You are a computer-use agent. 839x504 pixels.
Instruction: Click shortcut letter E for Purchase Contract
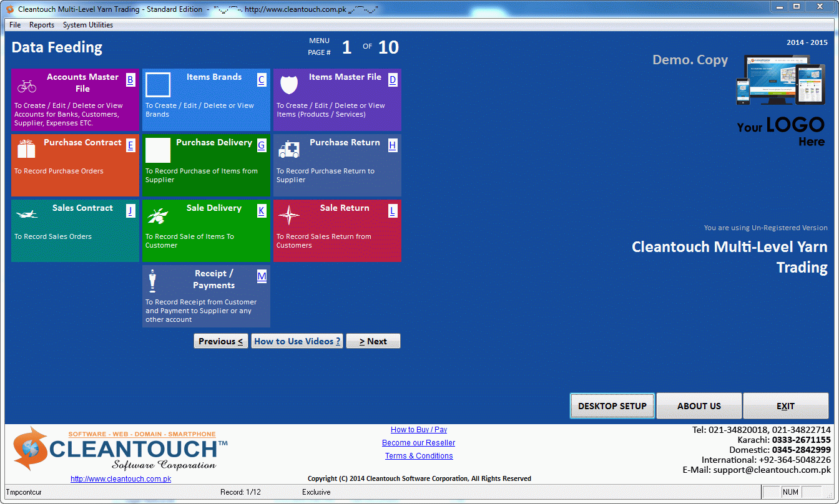130,145
